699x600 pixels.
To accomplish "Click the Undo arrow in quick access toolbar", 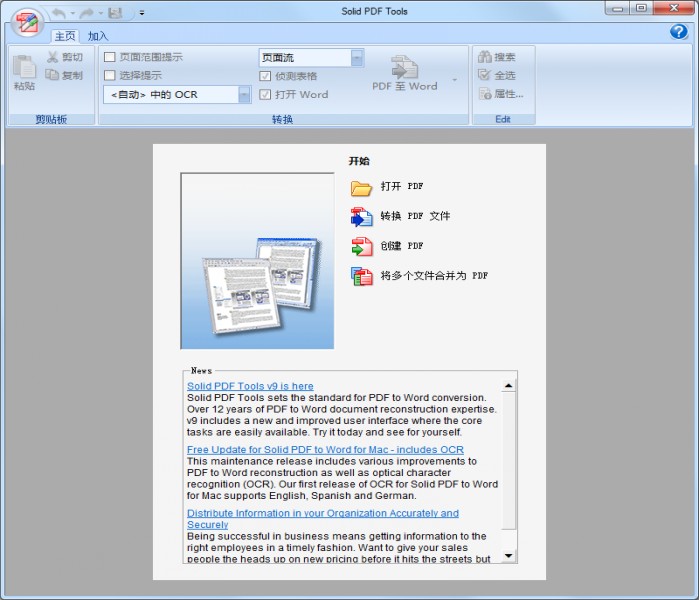I will pos(58,13).
